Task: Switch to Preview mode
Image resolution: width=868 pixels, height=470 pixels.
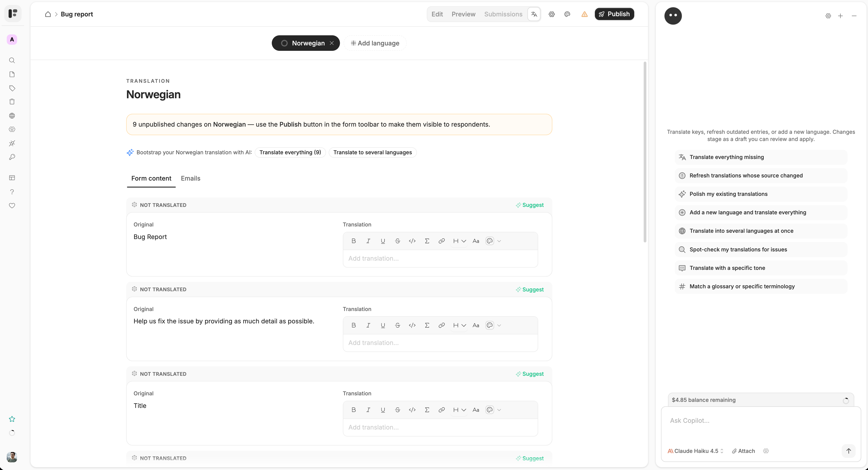Action: (x=463, y=14)
